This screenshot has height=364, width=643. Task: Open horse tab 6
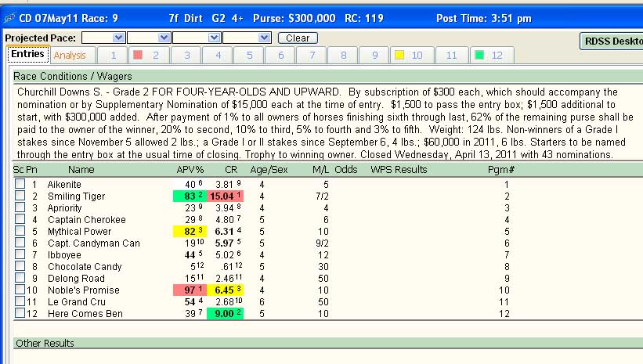tap(281, 56)
